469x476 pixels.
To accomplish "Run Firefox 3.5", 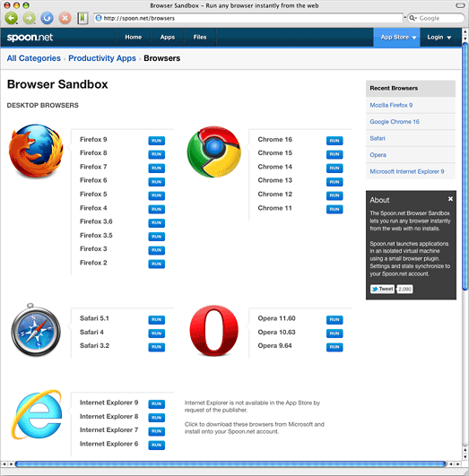I will point(156,237).
